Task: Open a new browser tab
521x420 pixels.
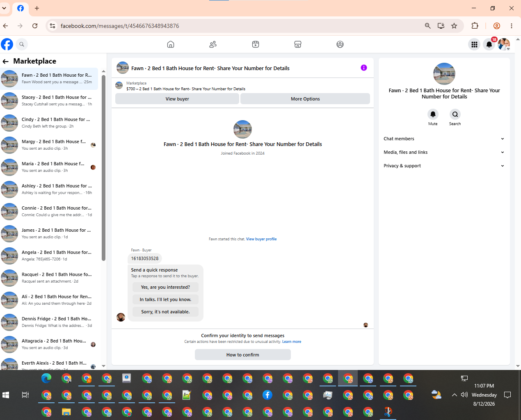Action: point(37,8)
